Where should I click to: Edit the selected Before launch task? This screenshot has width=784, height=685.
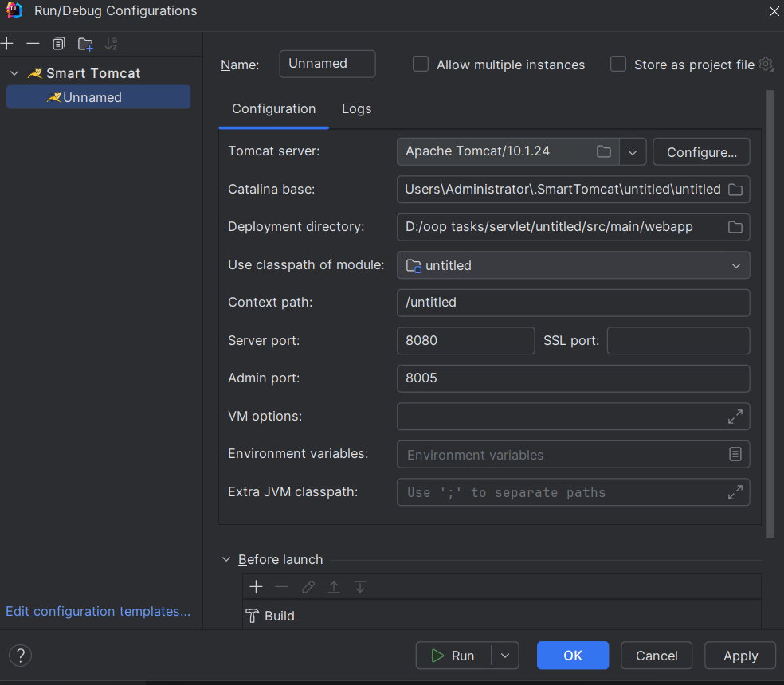308,586
